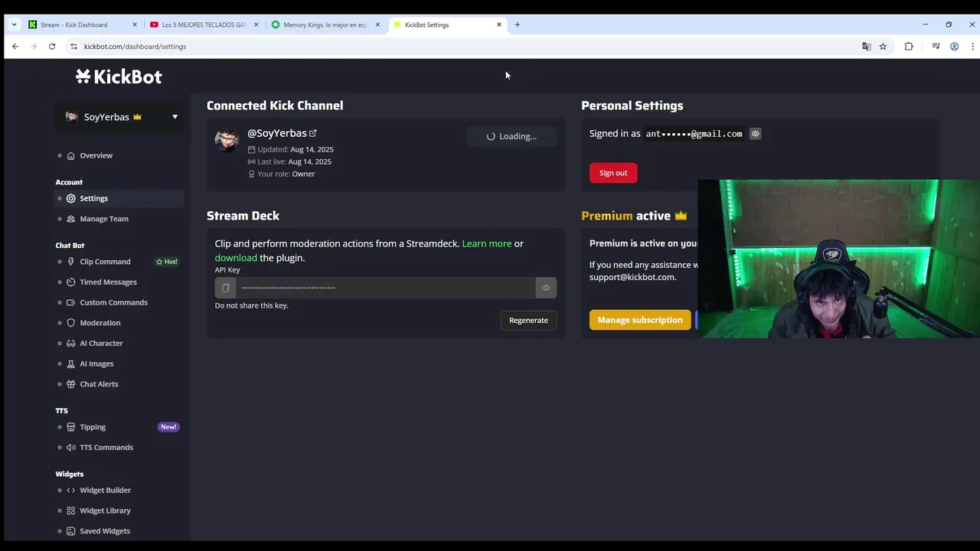
Task: Click the Tipping icon
Action: [70, 427]
